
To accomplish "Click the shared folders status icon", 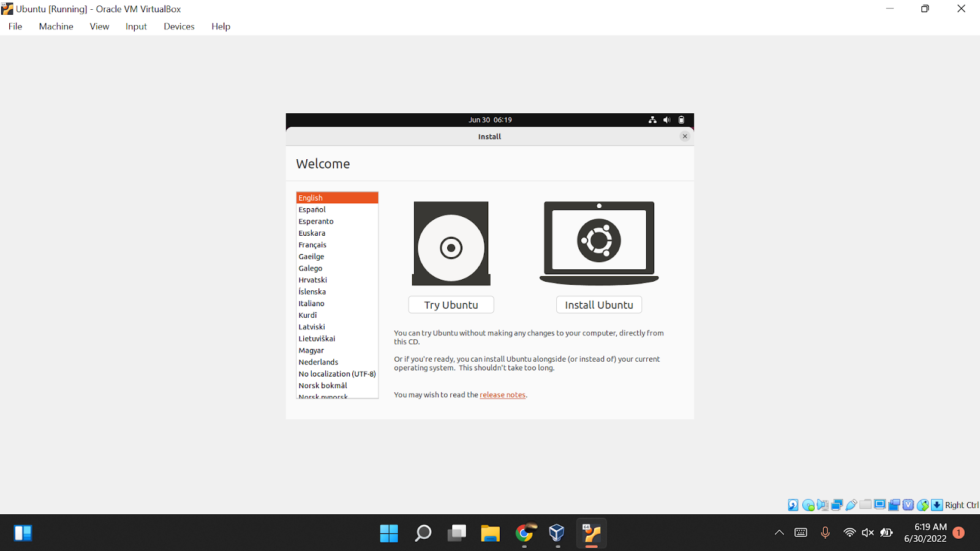I will (x=865, y=504).
